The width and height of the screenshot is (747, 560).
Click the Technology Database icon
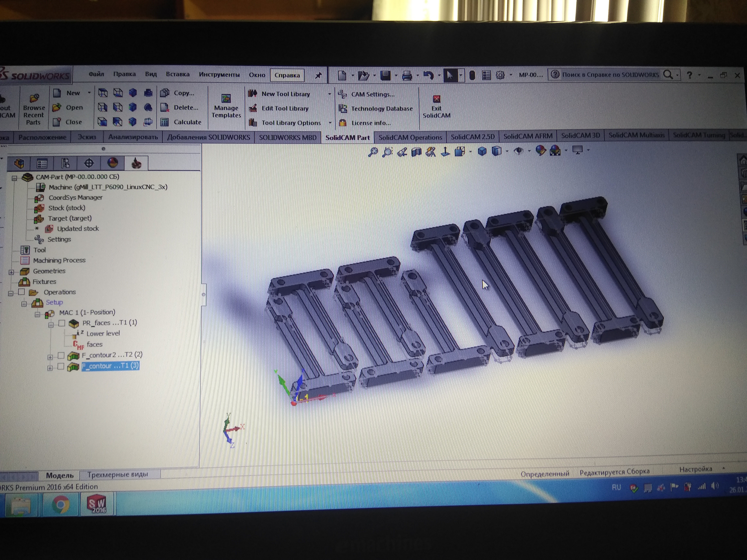pos(343,108)
